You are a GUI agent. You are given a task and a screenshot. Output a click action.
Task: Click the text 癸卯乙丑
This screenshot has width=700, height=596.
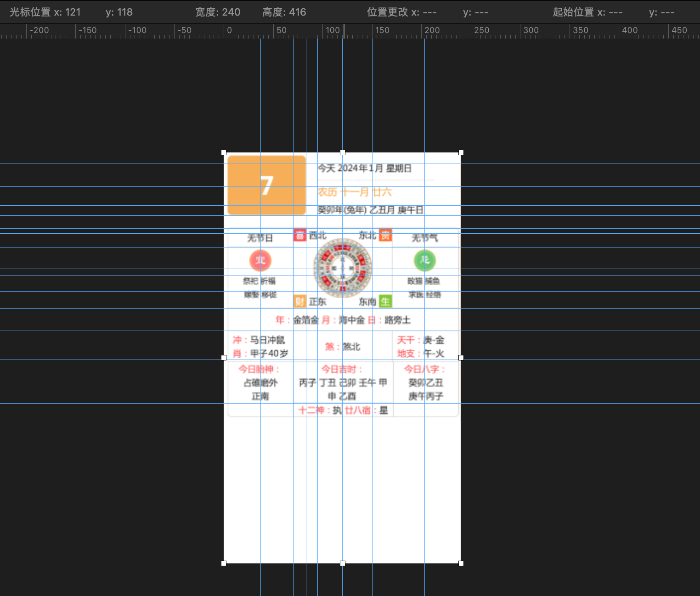[x=426, y=382]
